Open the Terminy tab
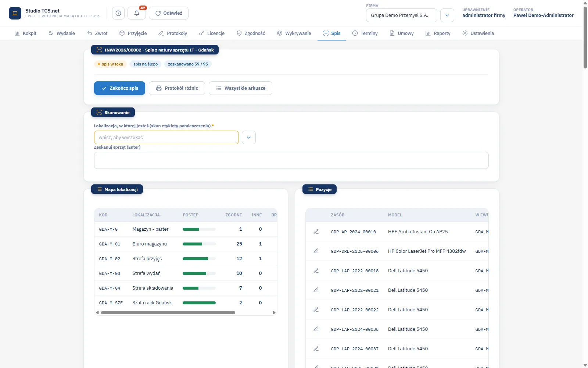The width and height of the screenshot is (588, 368). [365, 33]
